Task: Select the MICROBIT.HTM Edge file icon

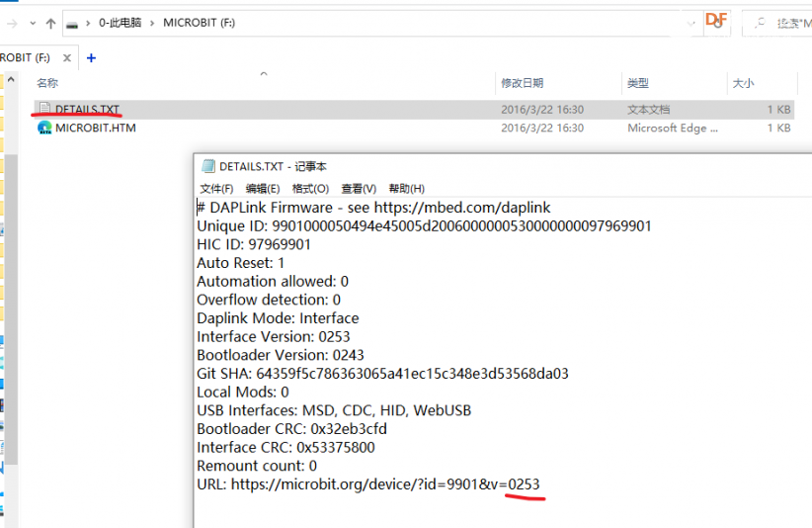Action: pos(44,128)
